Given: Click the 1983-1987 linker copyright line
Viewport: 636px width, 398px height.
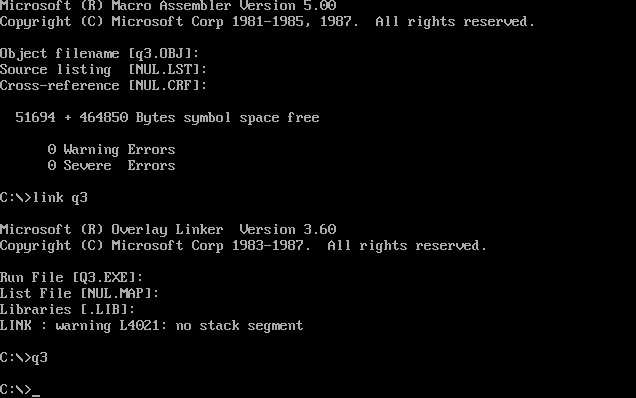Looking at the screenshot, I should pos(243,245).
